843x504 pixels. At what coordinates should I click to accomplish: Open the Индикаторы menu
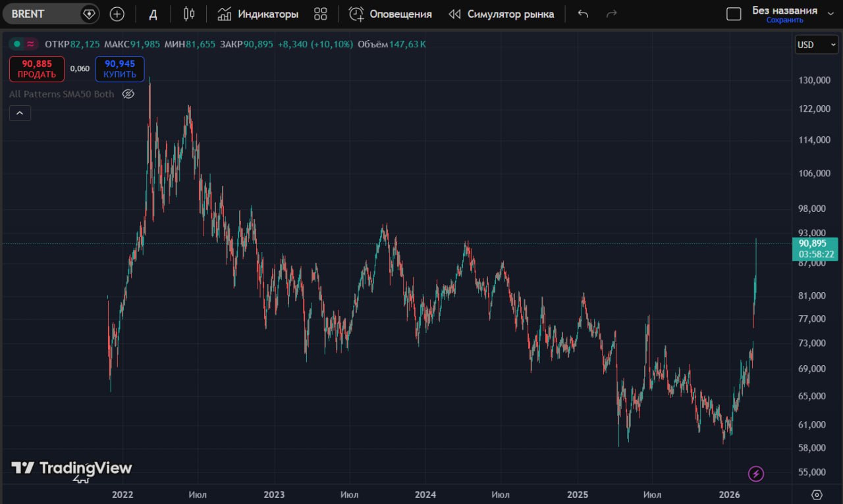point(258,14)
